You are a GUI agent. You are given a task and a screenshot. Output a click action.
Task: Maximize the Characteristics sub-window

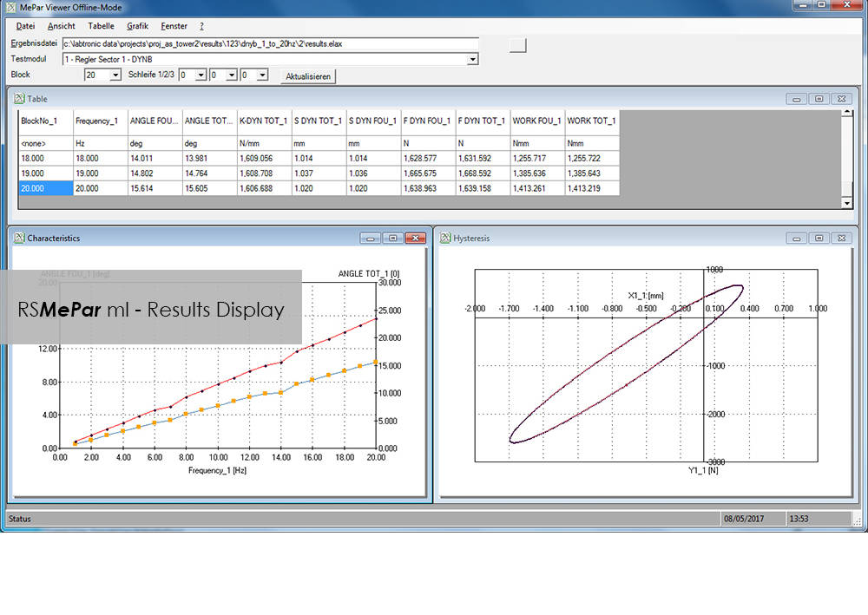(393, 238)
